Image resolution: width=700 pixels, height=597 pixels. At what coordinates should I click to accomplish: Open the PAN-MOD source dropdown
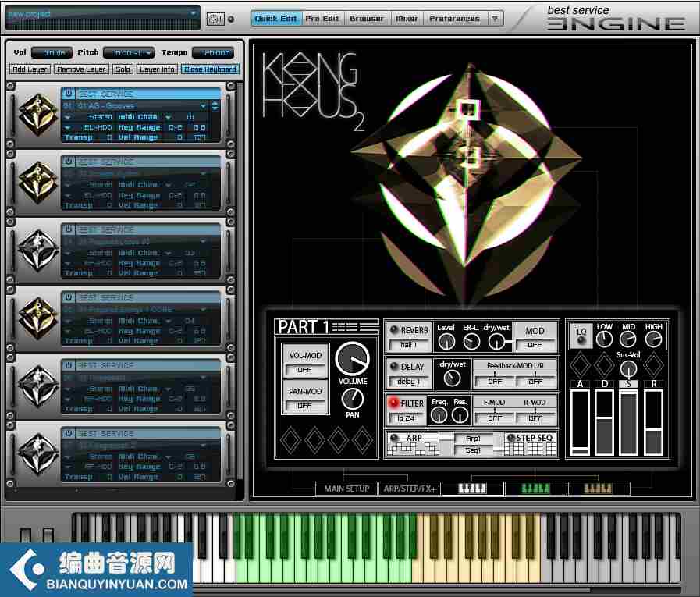[304, 406]
